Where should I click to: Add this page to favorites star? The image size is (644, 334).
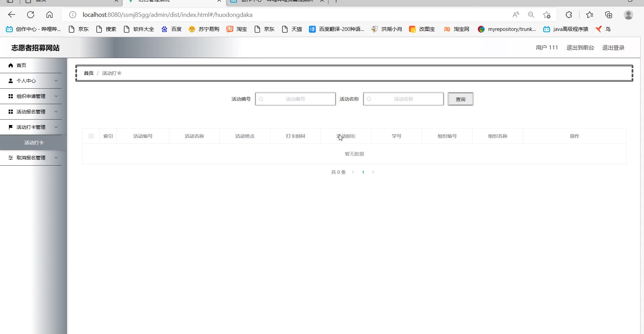coord(547,15)
